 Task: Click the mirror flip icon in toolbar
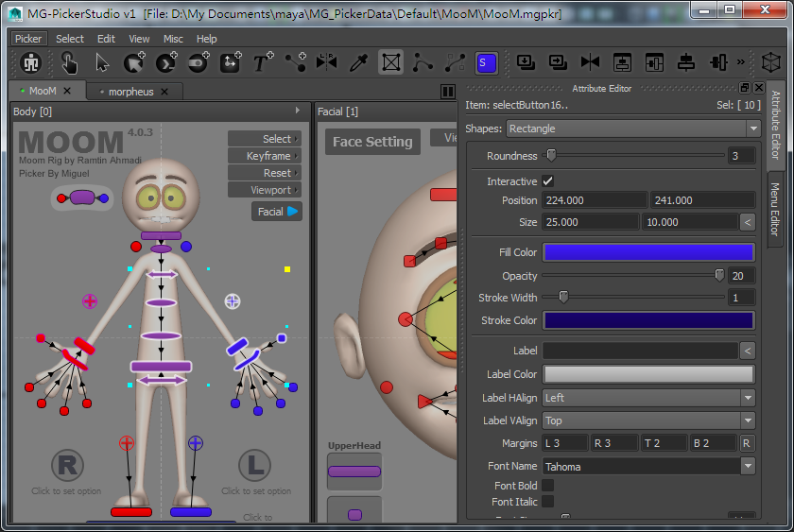click(327, 63)
